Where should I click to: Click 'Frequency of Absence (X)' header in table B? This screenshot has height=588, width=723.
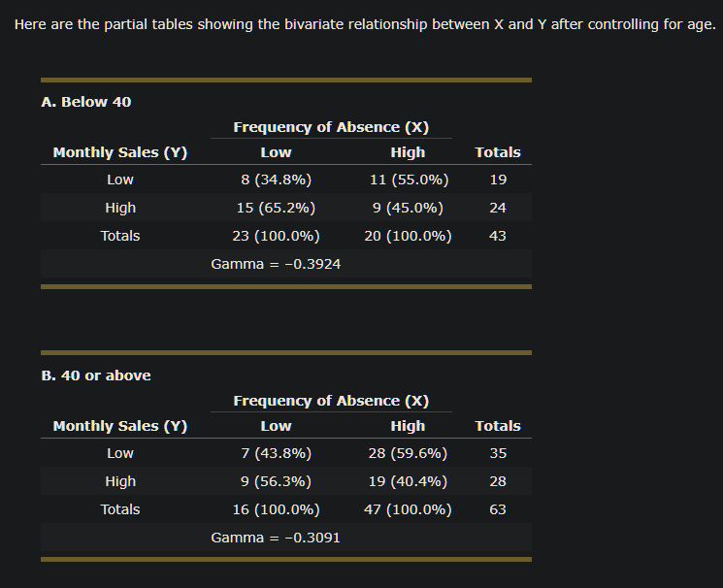coord(331,401)
